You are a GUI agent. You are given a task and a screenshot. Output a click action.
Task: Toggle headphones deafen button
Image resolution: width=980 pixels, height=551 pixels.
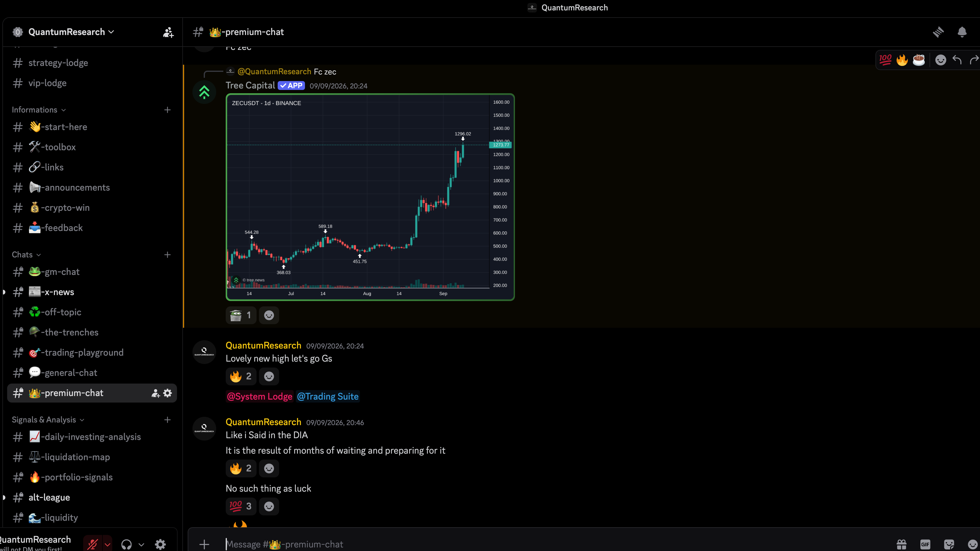(126, 544)
